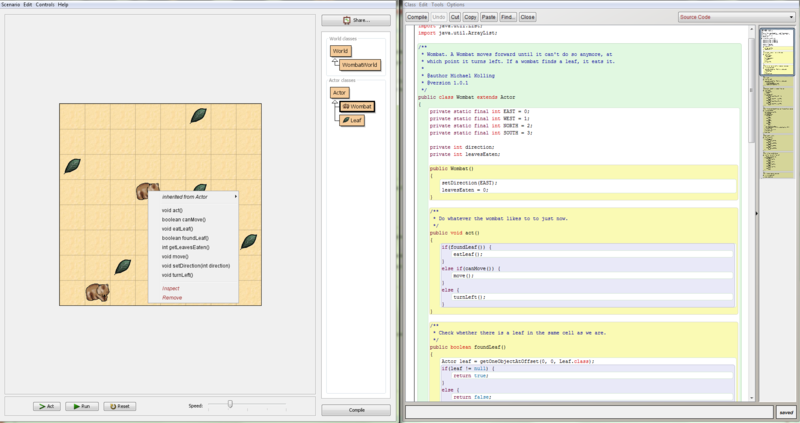The image size is (800, 423).
Task: Click the editor's Compile toolbar button
Action: [417, 17]
